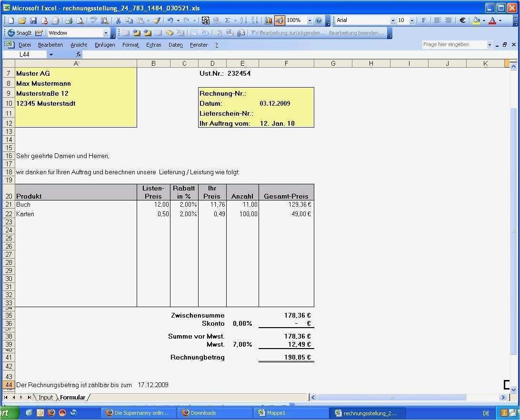The width and height of the screenshot is (520, 420).
Task: Open the fill color swatch dropdown
Action: pyautogui.click(x=484, y=20)
